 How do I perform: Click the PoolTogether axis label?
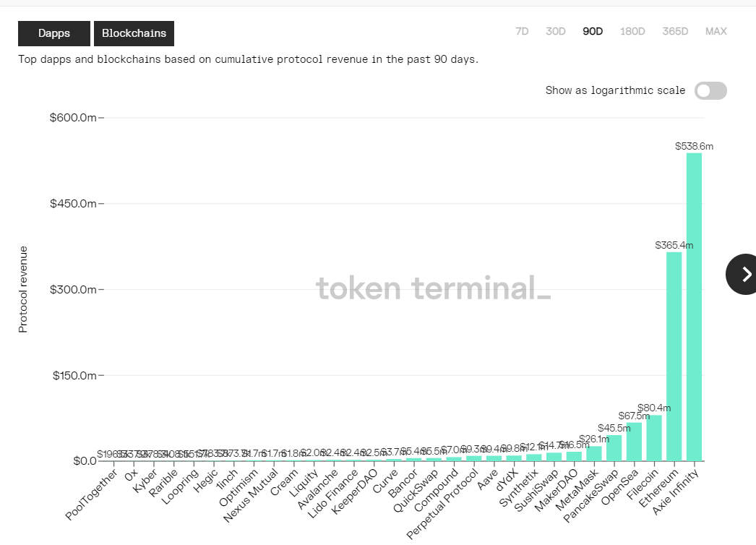(x=92, y=495)
